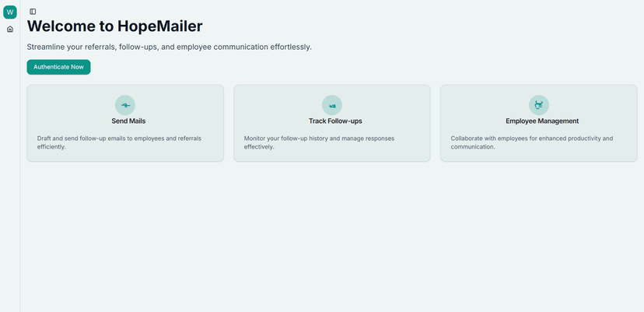Image resolution: width=644 pixels, height=312 pixels.
Task: Select the Send Mails card title
Action: pyautogui.click(x=128, y=121)
